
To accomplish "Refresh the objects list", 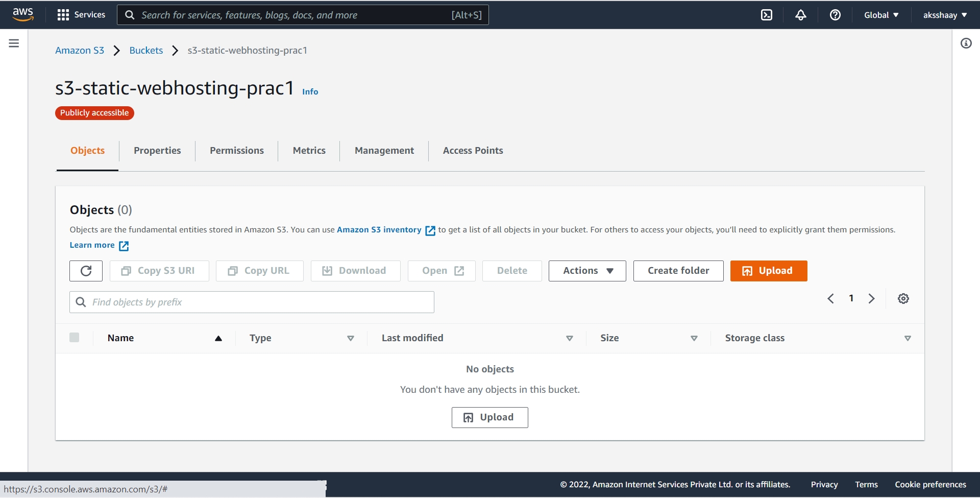I will click(85, 271).
